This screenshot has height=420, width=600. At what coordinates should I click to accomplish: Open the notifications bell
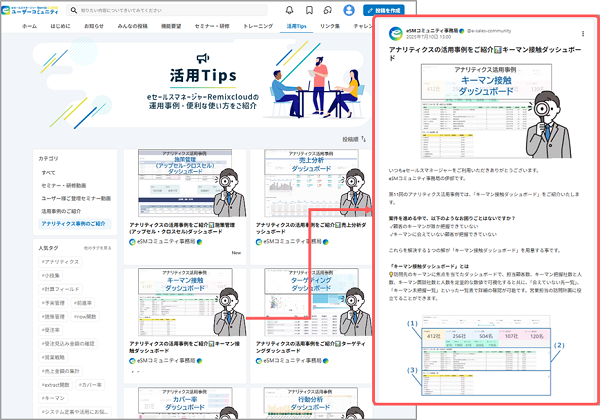coord(290,10)
